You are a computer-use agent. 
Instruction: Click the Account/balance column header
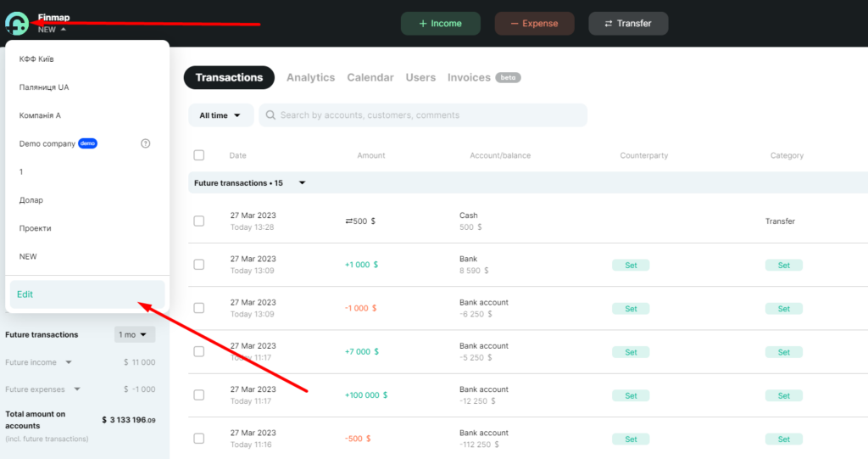click(x=500, y=155)
